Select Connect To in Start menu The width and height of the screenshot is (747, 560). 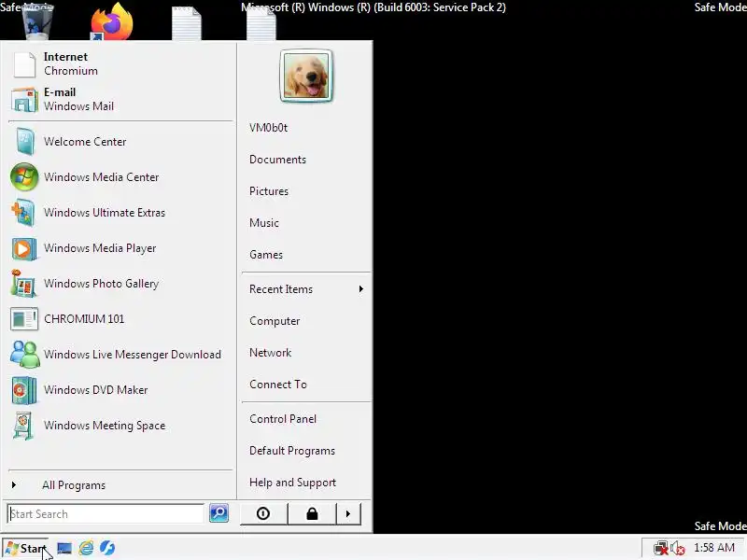278,385
